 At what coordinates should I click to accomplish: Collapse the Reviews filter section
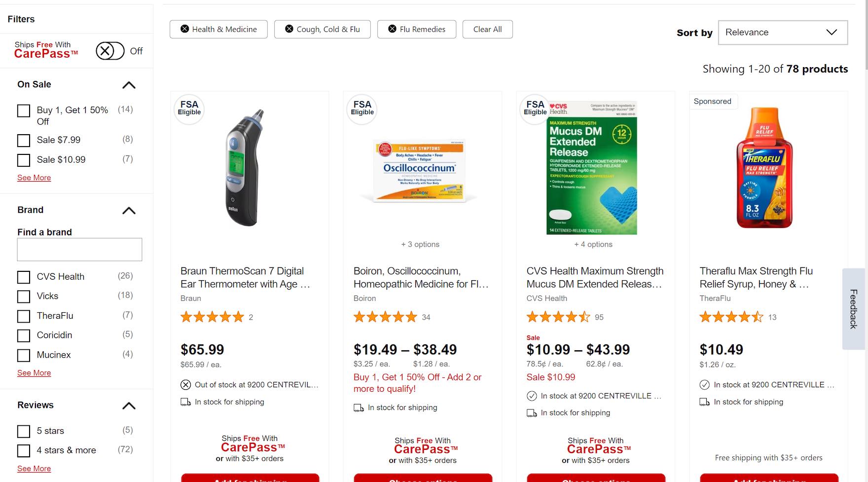point(129,406)
